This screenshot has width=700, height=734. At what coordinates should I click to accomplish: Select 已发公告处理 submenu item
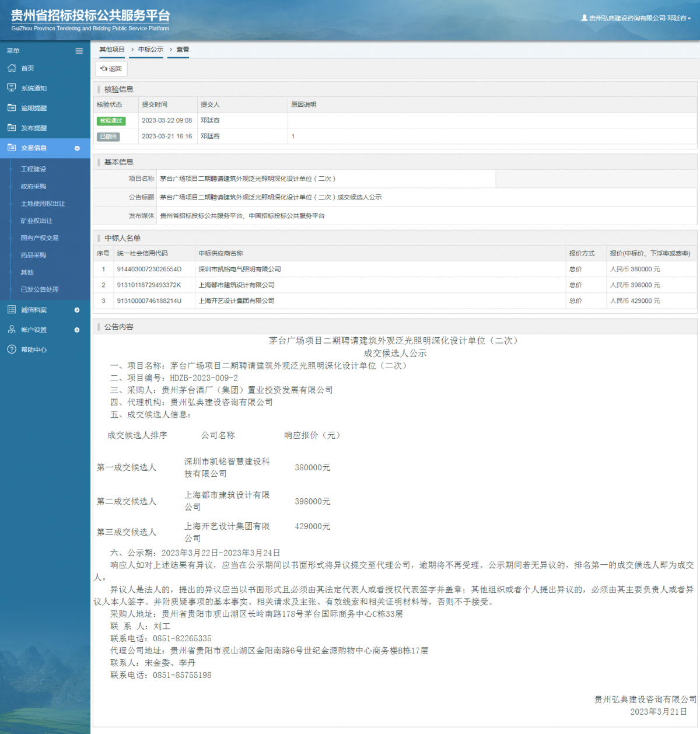40,289
